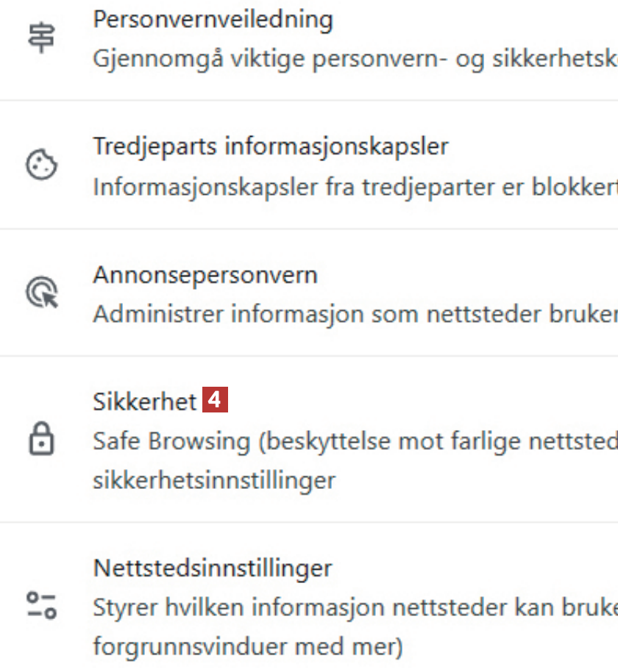Click the 'forgrunnsvinduer med mer)' text line
The height and width of the screenshot is (672, 618).
[248, 647]
